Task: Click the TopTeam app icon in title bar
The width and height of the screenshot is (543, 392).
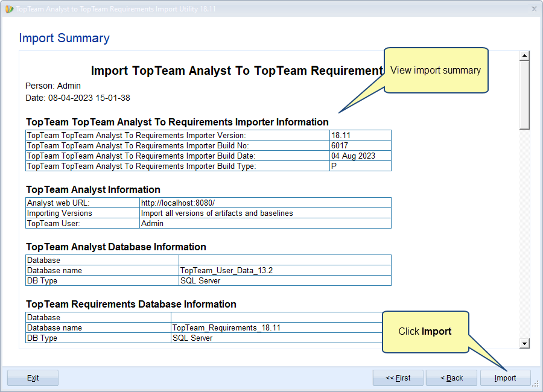Action: tap(9, 9)
